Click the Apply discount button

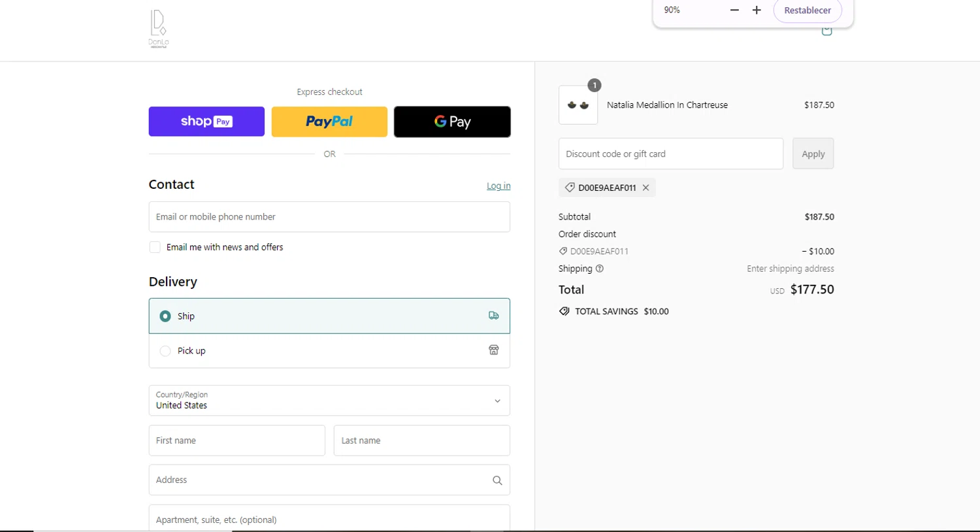813,154
